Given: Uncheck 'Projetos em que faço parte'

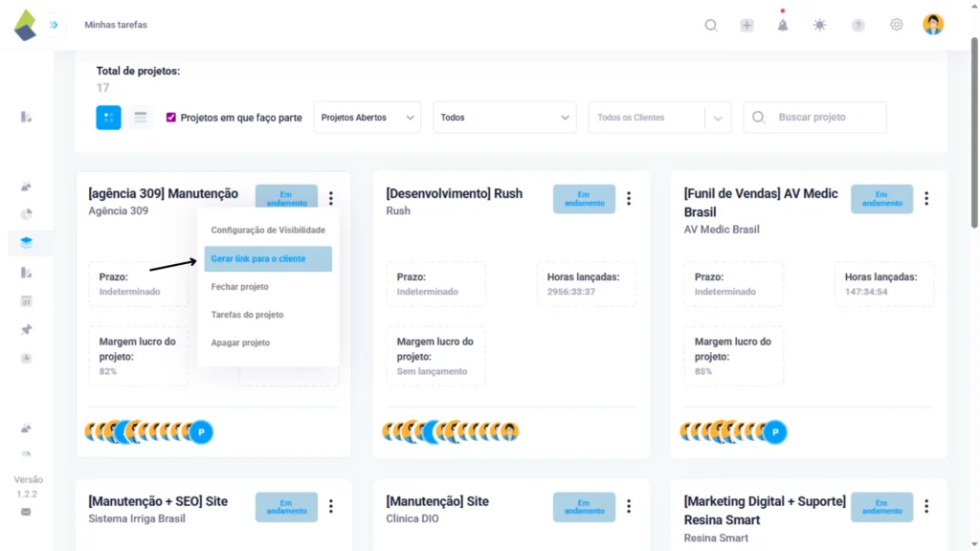Looking at the screenshot, I should point(171,117).
